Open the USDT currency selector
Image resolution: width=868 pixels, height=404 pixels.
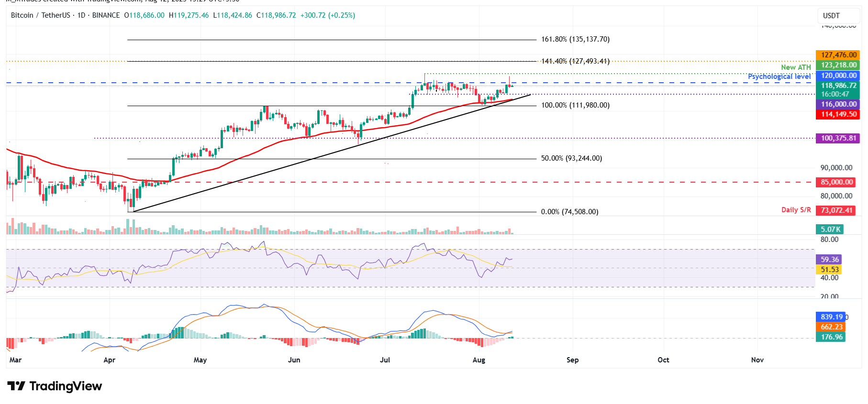(831, 16)
